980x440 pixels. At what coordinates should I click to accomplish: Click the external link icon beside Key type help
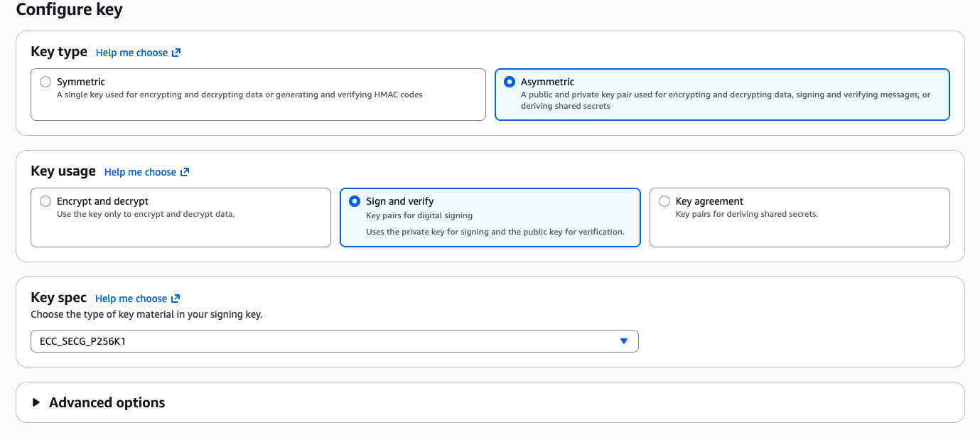176,53
